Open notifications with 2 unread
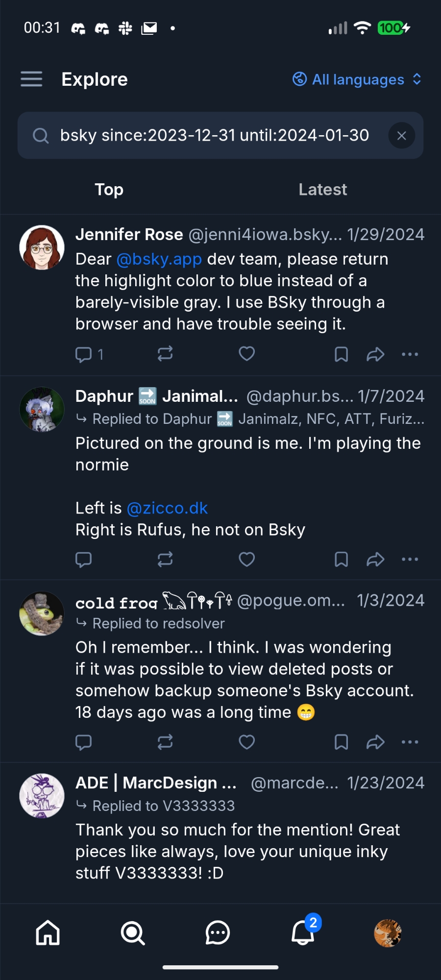This screenshot has height=980, width=441. pos(303,932)
